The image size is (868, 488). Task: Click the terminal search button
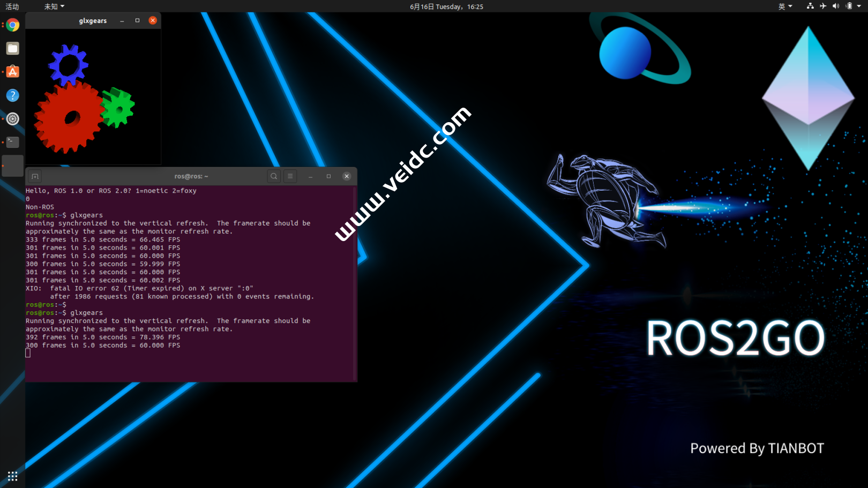coord(274,176)
